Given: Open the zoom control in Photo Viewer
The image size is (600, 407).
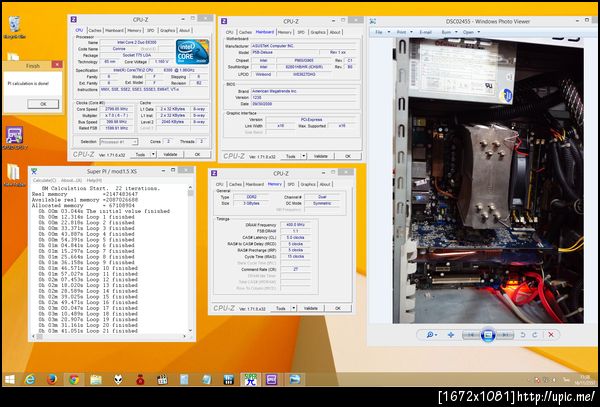Looking at the screenshot, I should [x=431, y=335].
